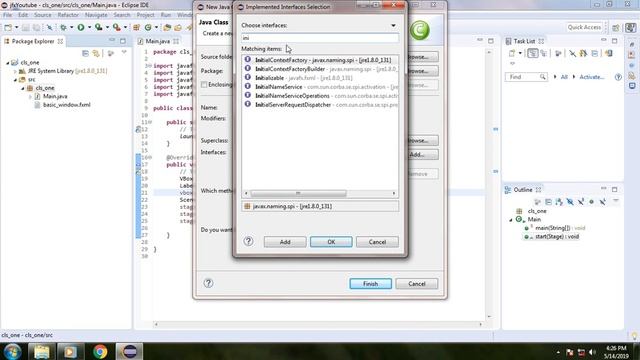Open Windows Explorer folder from the taskbar
The height and width of the screenshot is (360, 640).
[42, 351]
